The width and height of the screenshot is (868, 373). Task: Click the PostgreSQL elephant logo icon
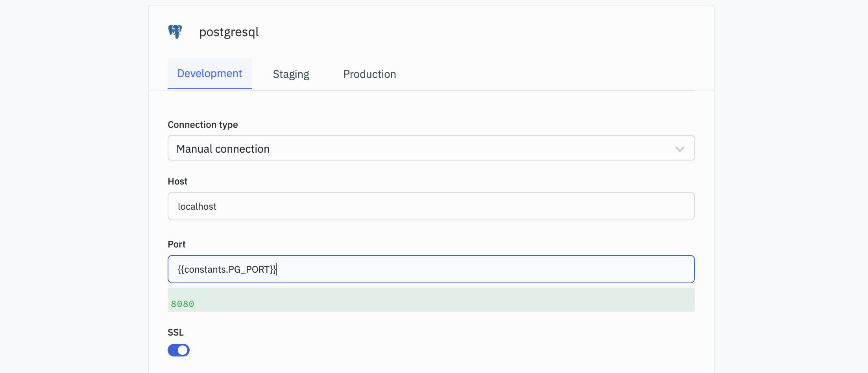pyautogui.click(x=175, y=31)
